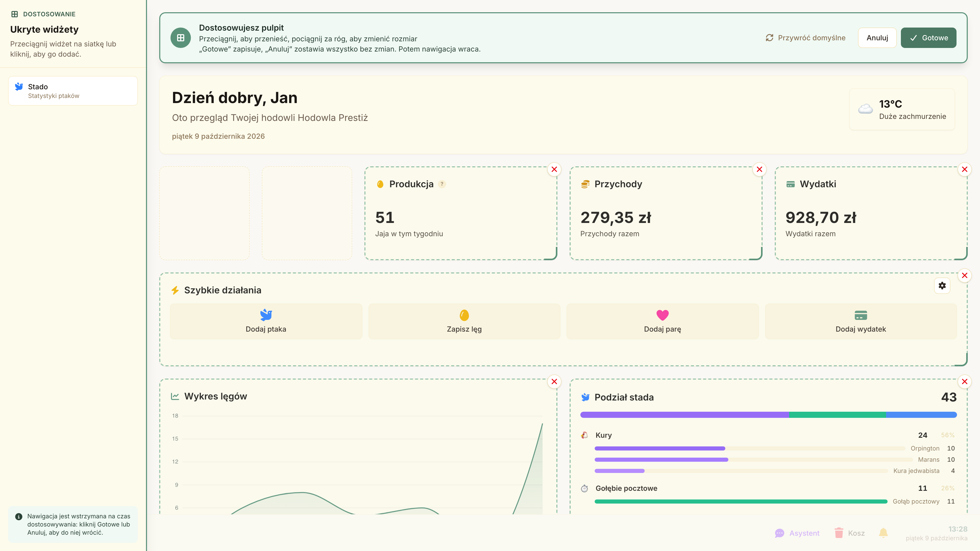Click the blue bird icon on Stado widget

(x=19, y=87)
